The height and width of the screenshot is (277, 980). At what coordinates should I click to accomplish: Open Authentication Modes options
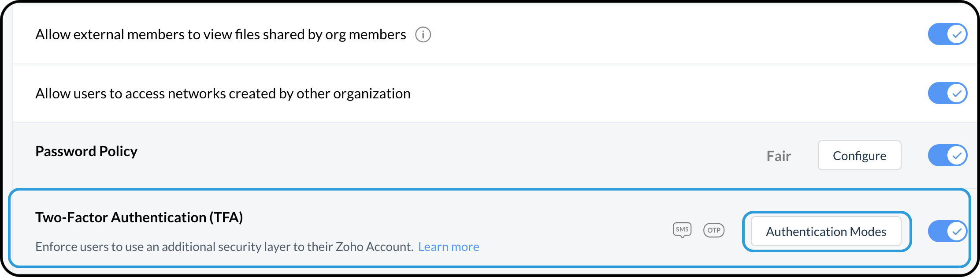(x=826, y=232)
